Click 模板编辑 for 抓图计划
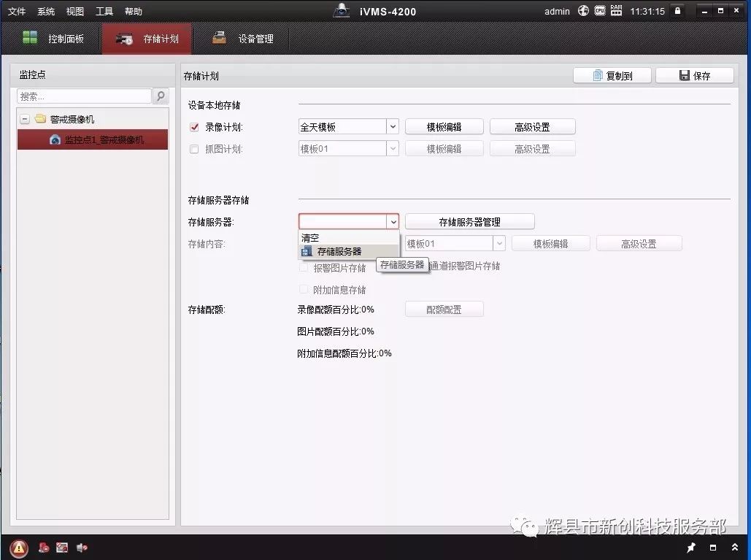751x560 pixels. [444, 149]
